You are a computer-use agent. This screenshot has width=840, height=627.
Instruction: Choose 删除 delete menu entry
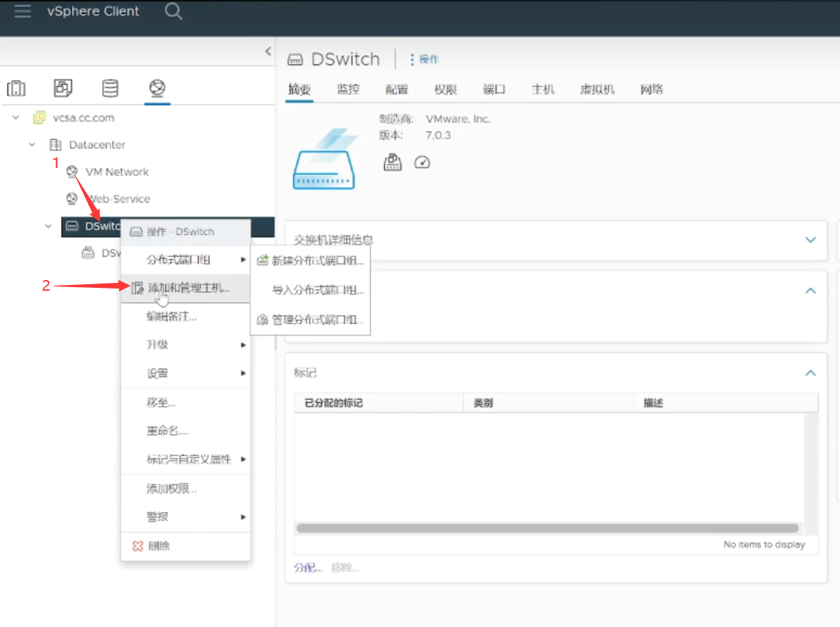pos(186,545)
